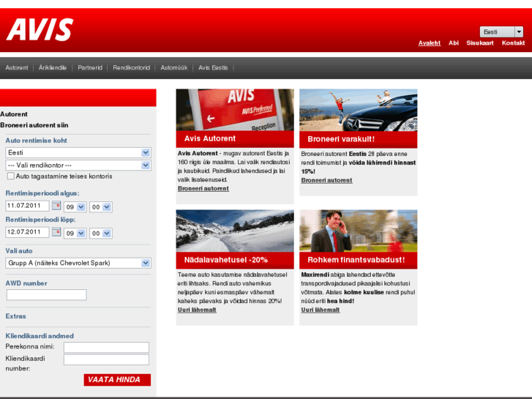The height and width of the screenshot is (399, 532).
Task: Click the 'Auto rentimise koht' label
Action: click(x=36, y=141)
